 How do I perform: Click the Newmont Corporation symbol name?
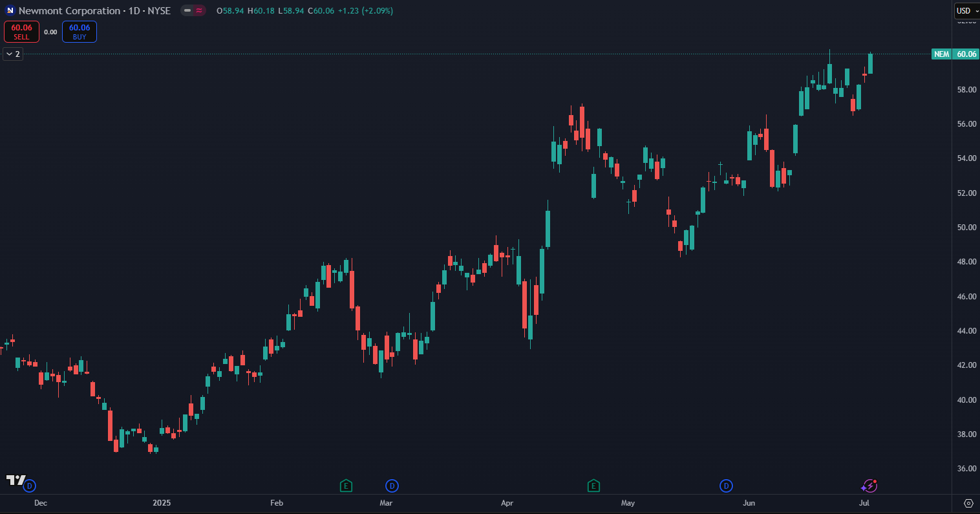point(69,10)
